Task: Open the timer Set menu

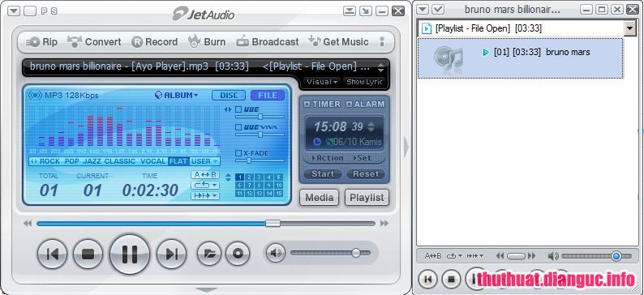Action: point(363,158)
